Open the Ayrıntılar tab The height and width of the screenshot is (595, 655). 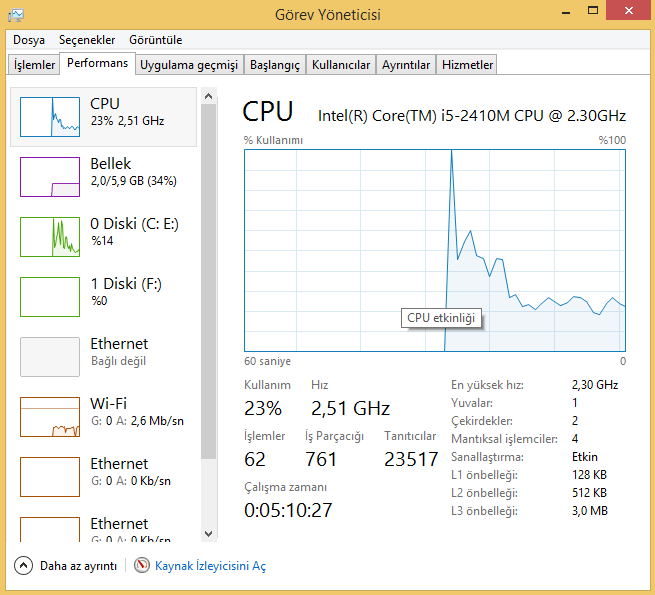click(x=406, y=65)
